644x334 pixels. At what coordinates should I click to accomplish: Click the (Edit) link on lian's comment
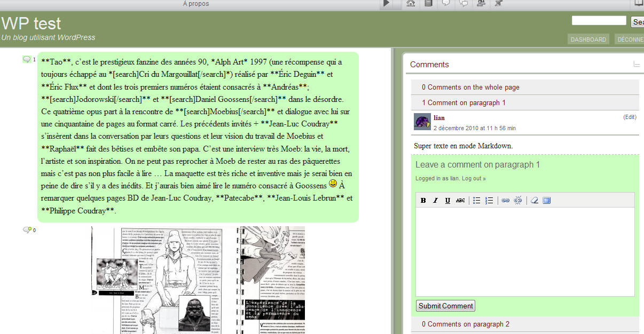coord(630,117)
